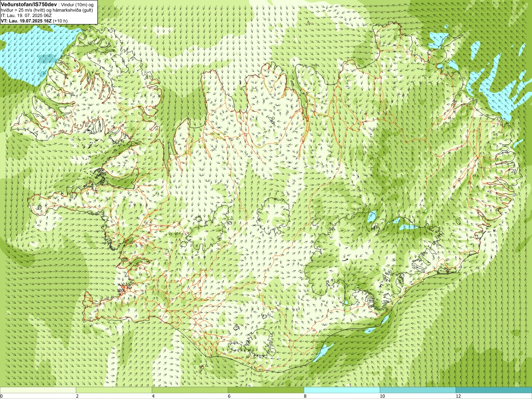
Task: Click the legend scale label '2'
Action: click(x=77, y=396)
